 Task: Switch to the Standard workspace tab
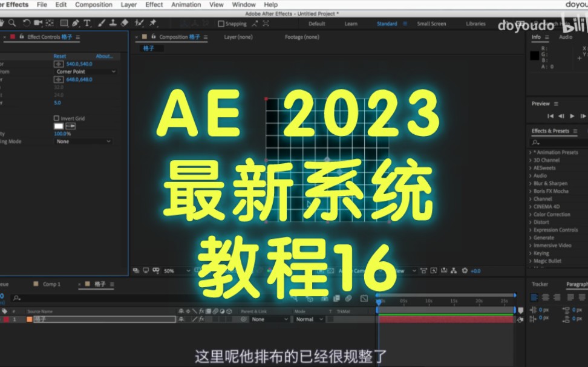388,24
